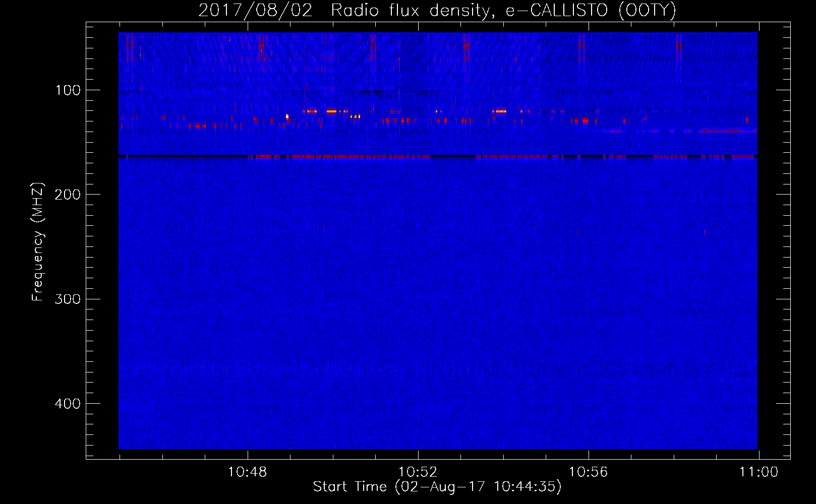Viewport: 816px width, 504px height.
Task: Click the 10:56 time tick label
Action: (589, 472)
